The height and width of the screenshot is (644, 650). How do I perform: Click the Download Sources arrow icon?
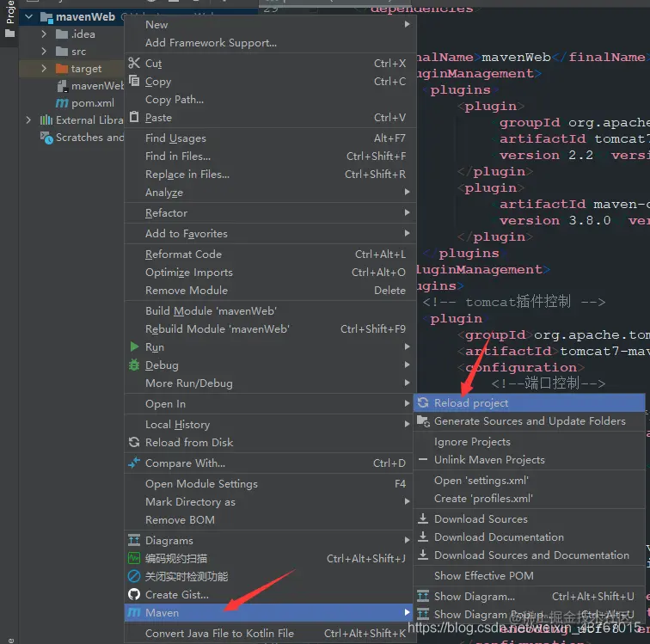pos(423,518)
